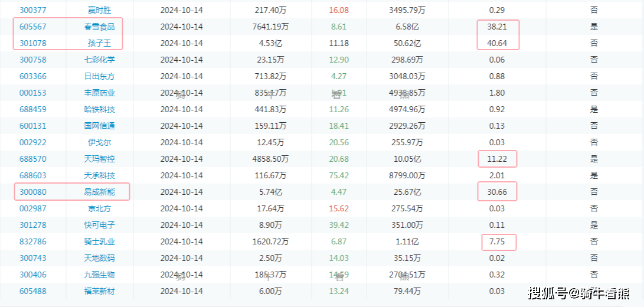The width and height of the screenshot is (644, 307).
Task: Click the 骑士乳业 stock name
Action: 99,241
